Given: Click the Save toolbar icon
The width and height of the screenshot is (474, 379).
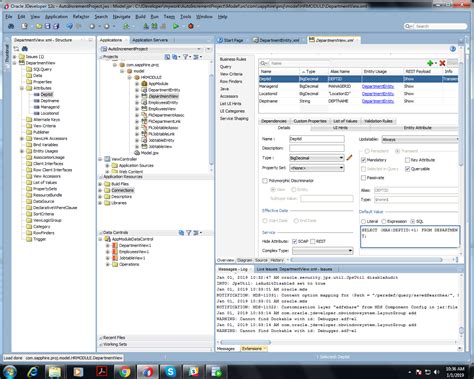Looking at the screenshot, I should coord(47,26).
